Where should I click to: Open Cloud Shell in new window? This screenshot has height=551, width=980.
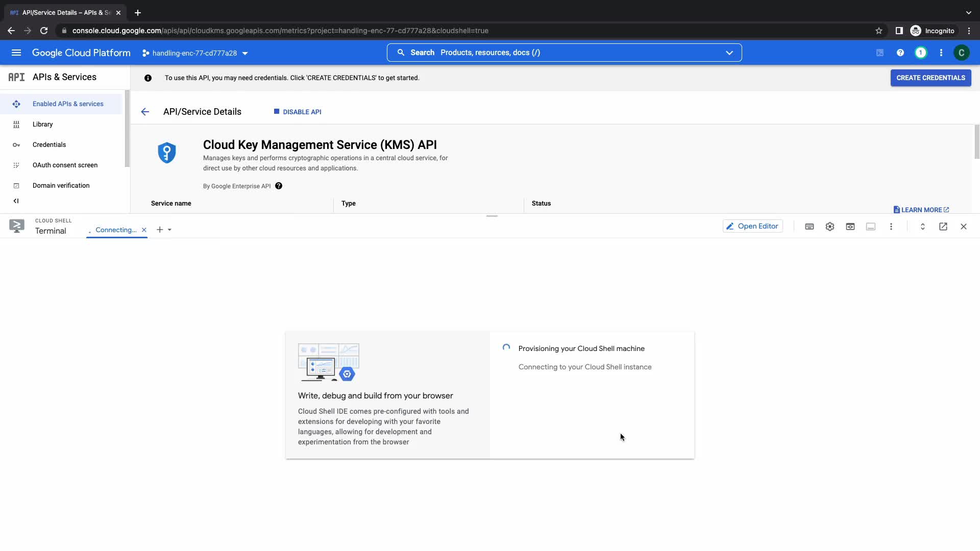[943, 227]
